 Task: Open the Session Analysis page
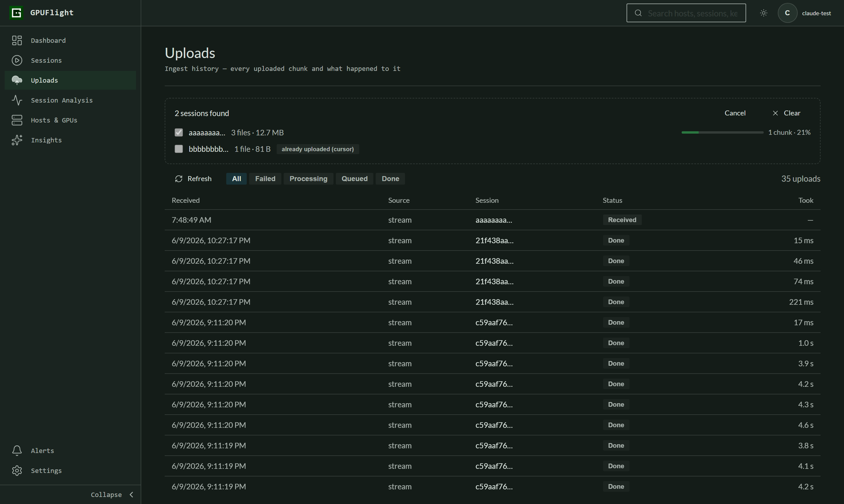(x=70, y=100)
